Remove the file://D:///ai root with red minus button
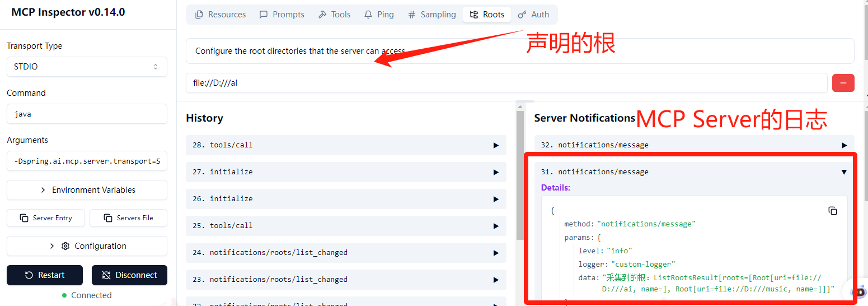The height and width of the screenshot is (306, 868). click(x=843, y=83)
